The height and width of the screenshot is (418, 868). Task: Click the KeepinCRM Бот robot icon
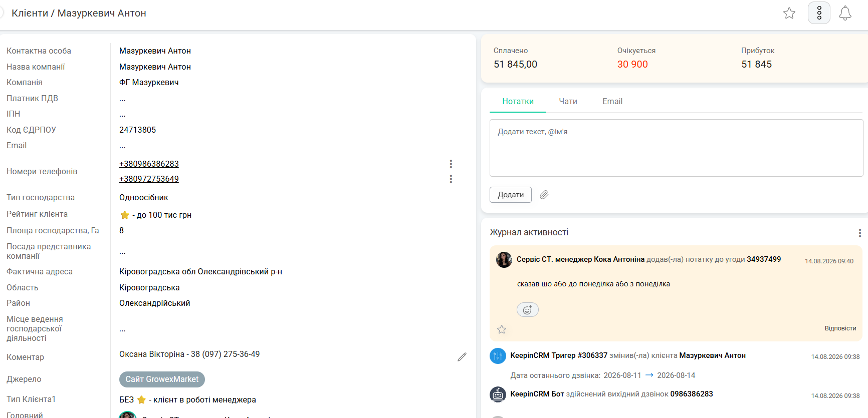coord(498,394)
